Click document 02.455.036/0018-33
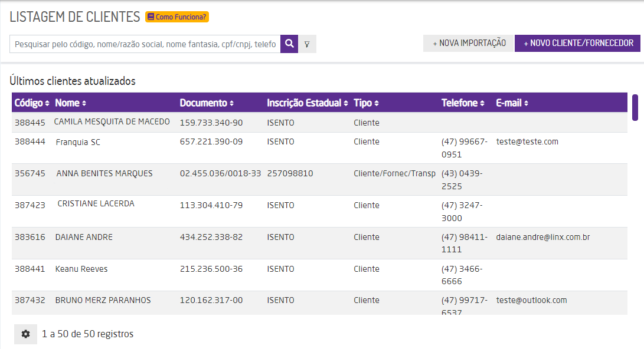 (x=220, y=173)
